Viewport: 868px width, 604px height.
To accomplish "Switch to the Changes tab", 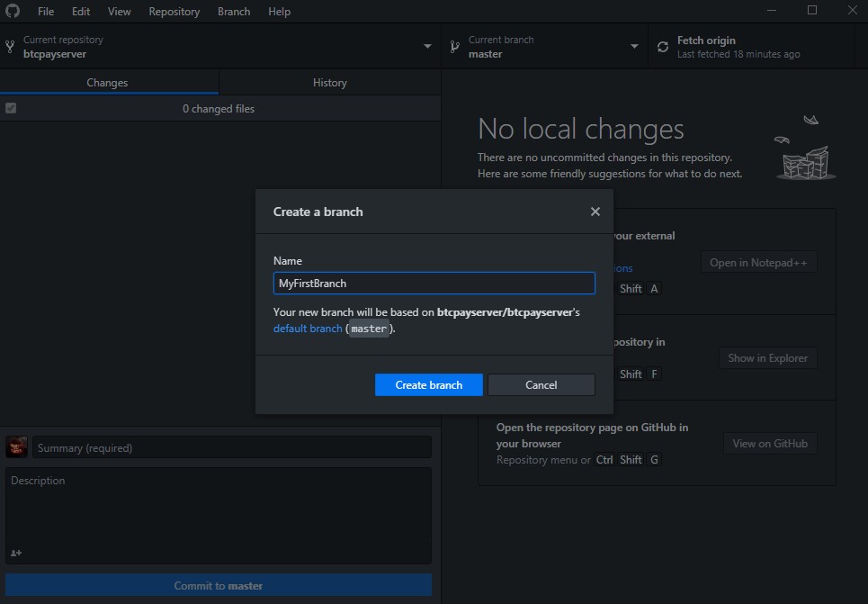I will pyautogui.click(x=109, y=83).
